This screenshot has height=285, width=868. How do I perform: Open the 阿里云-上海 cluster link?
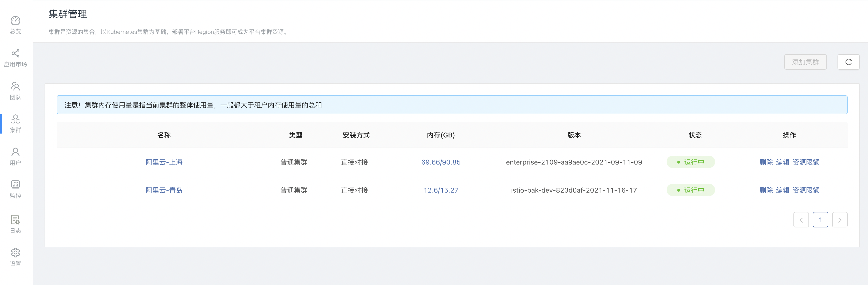click(x=164, y=162)
